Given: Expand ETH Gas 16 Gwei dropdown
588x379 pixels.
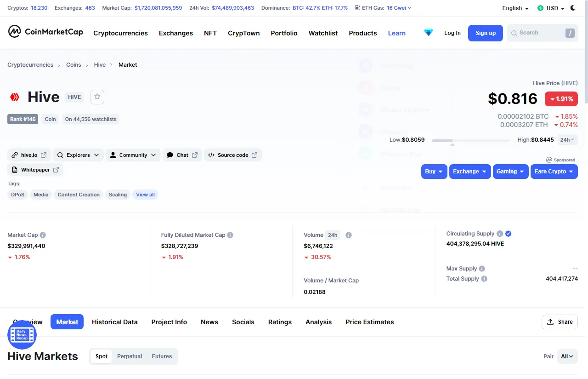Looking at the screenshot, I should click(399, 8).
